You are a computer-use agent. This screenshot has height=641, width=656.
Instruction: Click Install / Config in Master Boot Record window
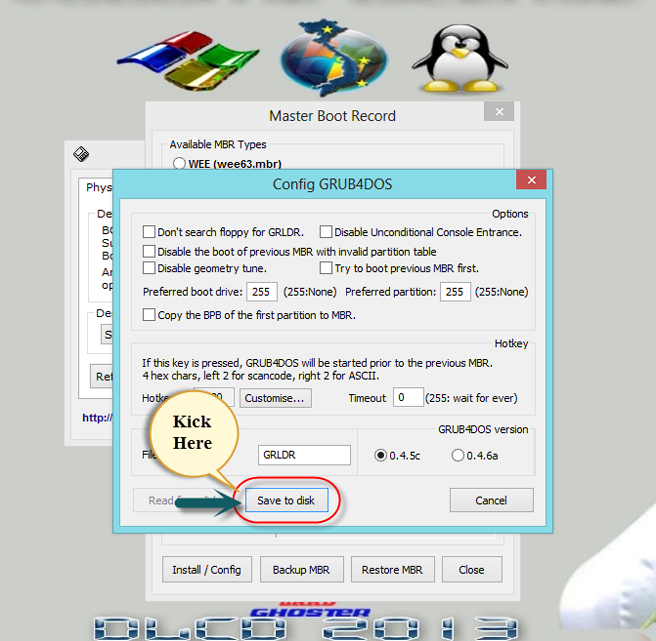click(207, 569)
